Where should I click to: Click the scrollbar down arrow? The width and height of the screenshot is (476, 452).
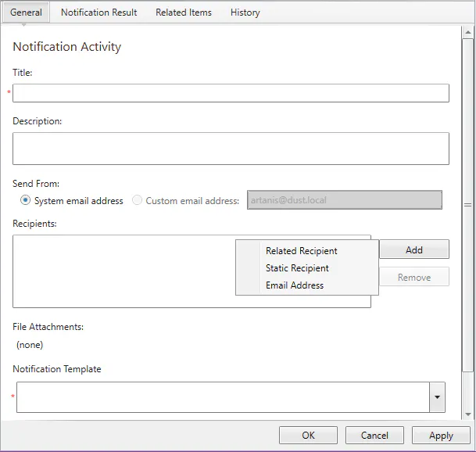pyautogui.click(x=468, y=414)
